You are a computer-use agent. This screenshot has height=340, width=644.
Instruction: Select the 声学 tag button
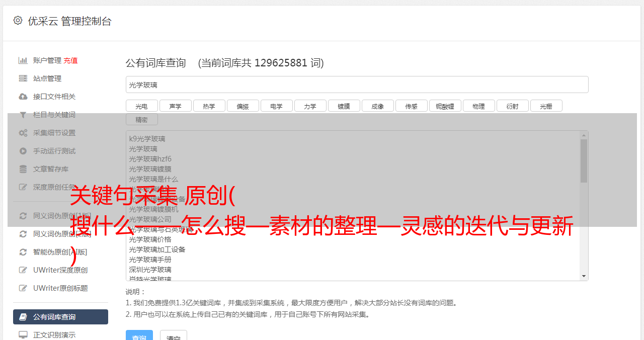click(175, 106)
